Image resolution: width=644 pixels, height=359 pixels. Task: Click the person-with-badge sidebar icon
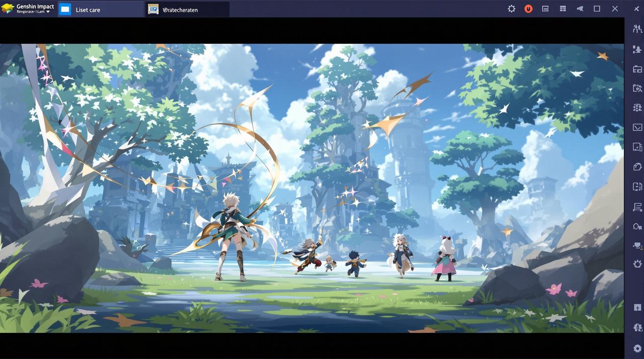coord(637,49)
